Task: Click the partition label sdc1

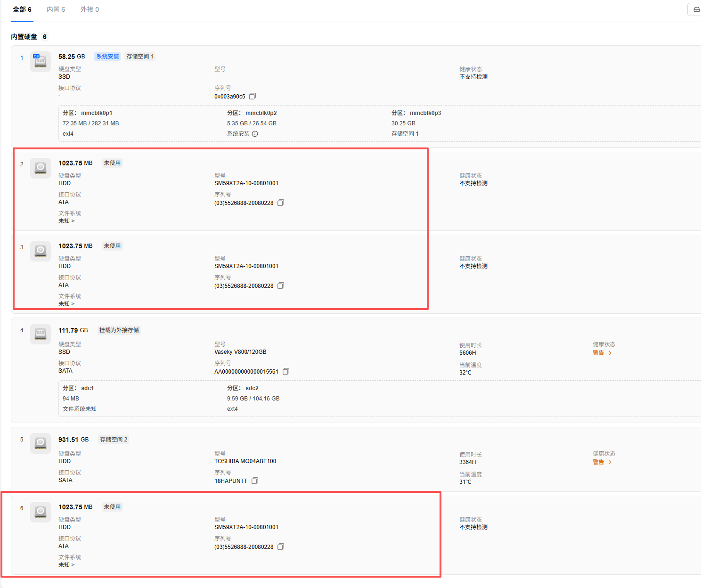Action: [88, 388]
